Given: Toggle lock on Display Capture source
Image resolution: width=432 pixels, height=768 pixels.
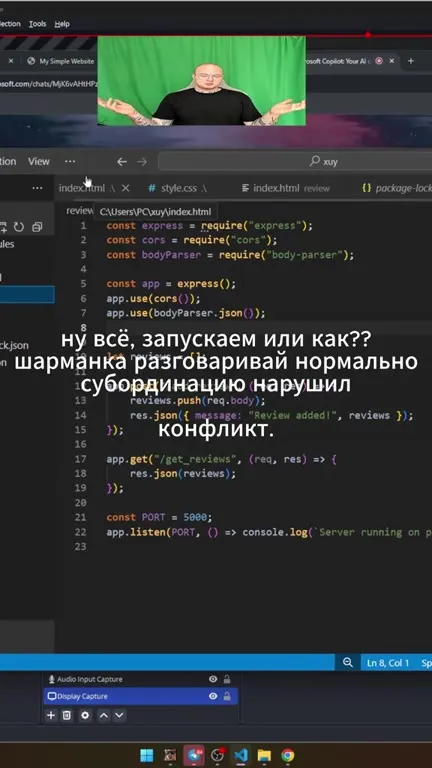Looking at the screenshot, I should point(227,696).
